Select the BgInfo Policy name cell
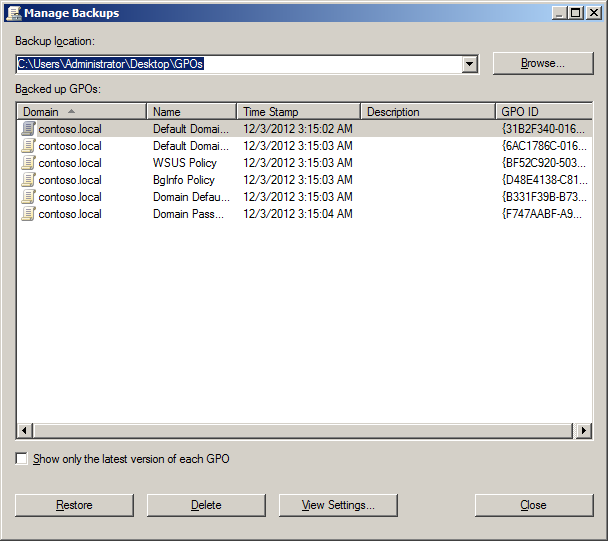608x541 pixels. coord(184,180)
